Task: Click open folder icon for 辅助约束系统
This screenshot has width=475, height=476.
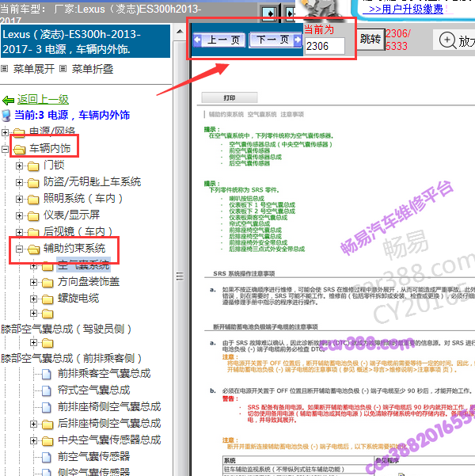Action: (33, 249)
